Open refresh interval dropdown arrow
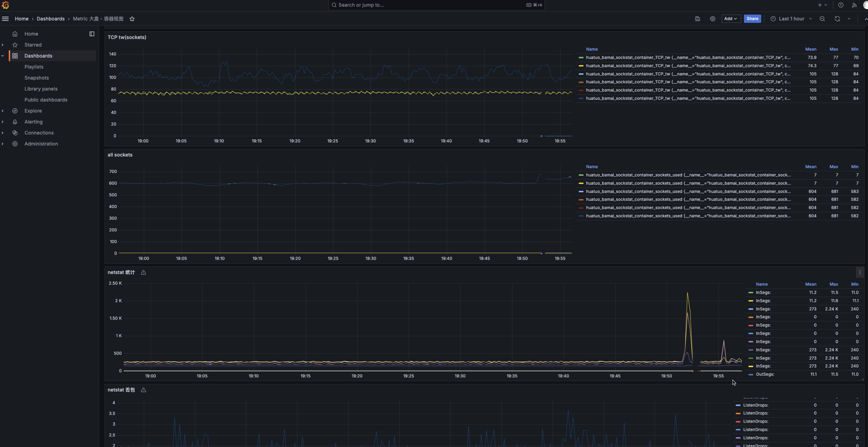 849,19
